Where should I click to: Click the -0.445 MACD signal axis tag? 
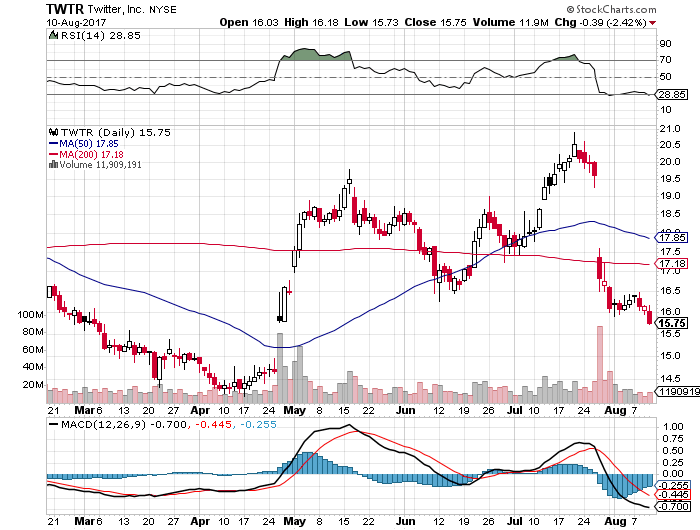click(672, 495)
